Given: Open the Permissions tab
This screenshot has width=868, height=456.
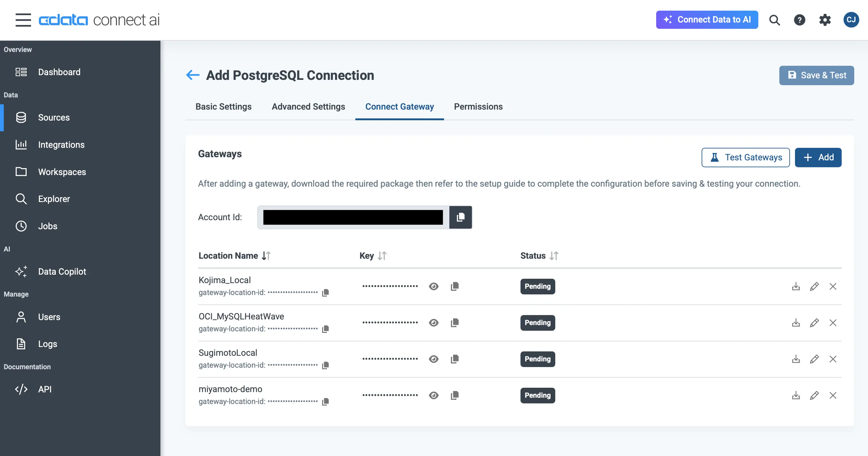Looking at the screenshot, I should click(x=478, y=106).
